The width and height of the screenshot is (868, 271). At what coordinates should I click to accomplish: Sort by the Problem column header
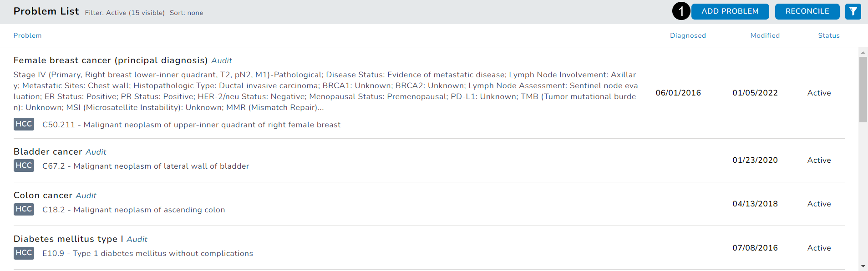coord(27,35)
